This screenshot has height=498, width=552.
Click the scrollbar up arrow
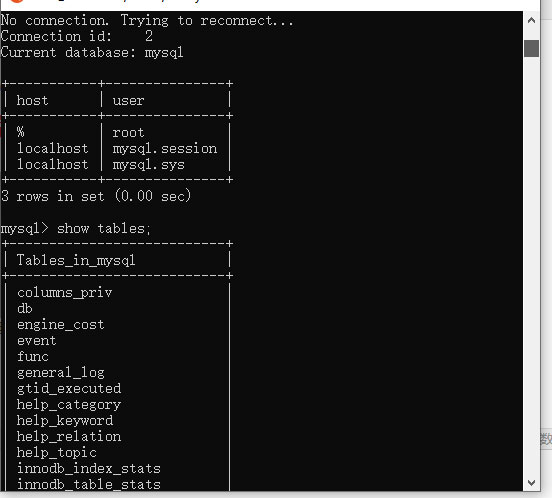[531, 20]
